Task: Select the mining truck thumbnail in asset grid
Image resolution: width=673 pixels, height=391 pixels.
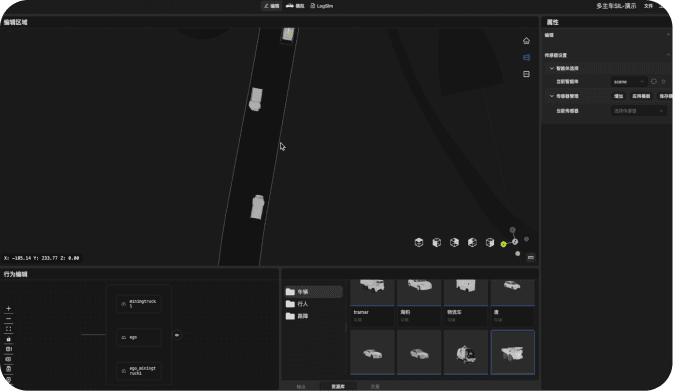Action: [x=512, y=352]
